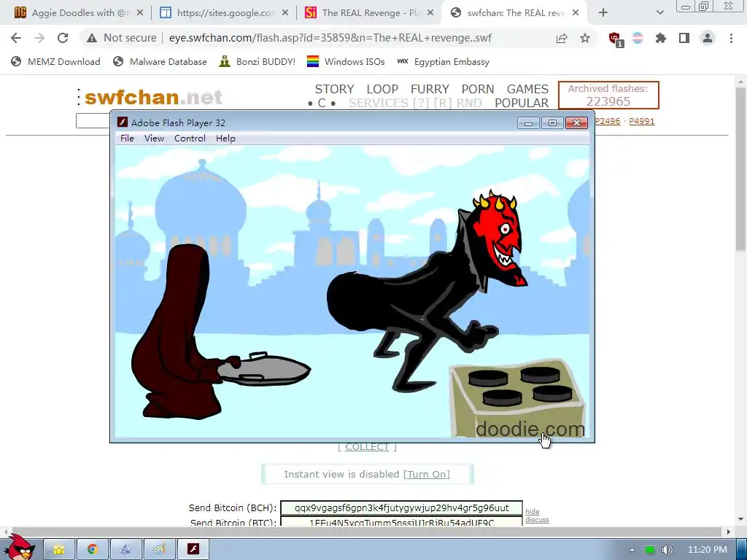Open Chrome from the taskbar

(93, 549)
